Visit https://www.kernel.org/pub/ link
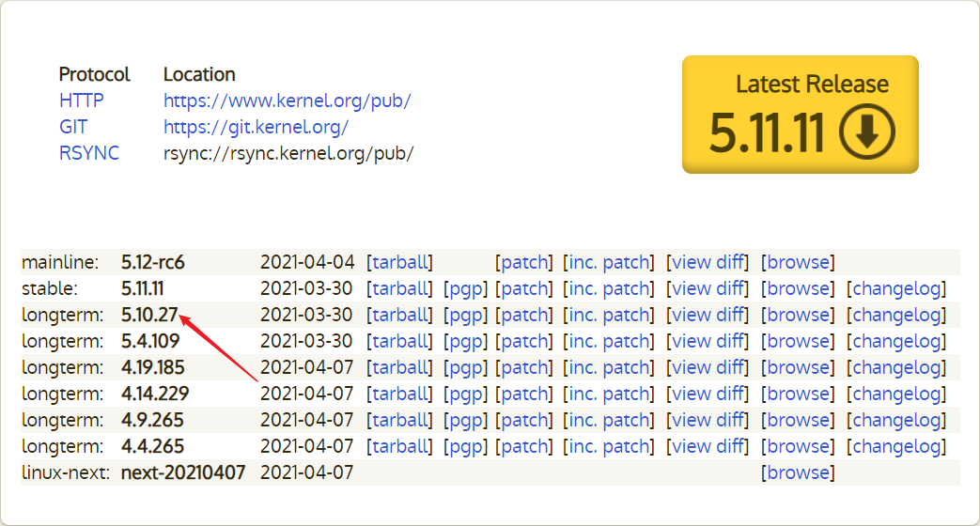 pyautogui.click(x=287, y=101)
